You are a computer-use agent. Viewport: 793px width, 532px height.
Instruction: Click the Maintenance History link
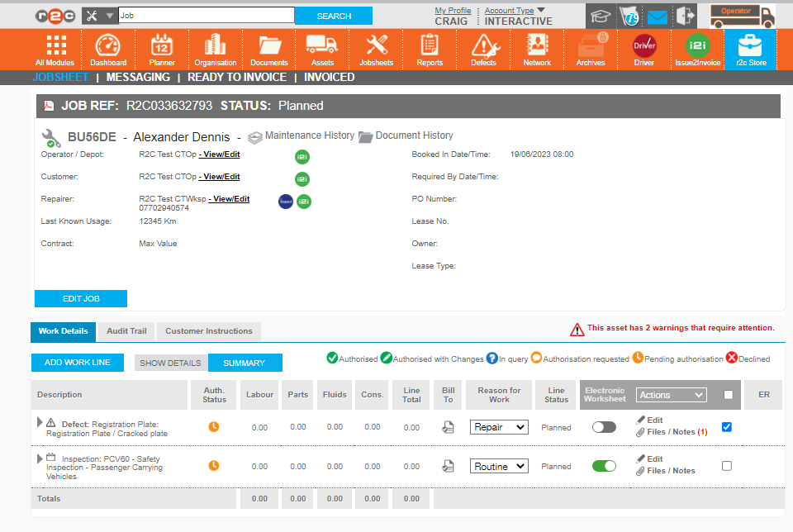[309, 135]
